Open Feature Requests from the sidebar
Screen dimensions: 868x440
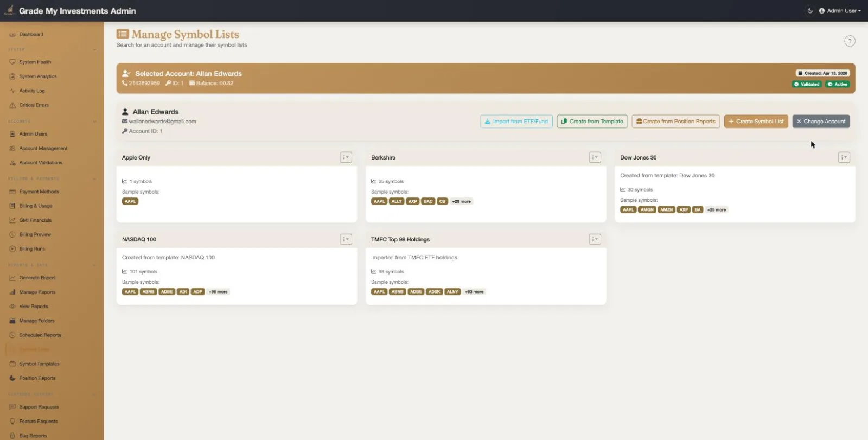(38, 422)
